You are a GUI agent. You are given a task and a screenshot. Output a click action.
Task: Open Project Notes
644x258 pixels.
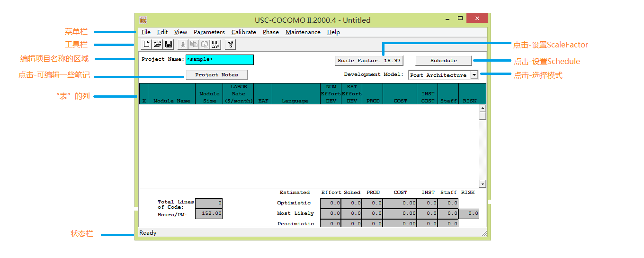coord(216,75)
